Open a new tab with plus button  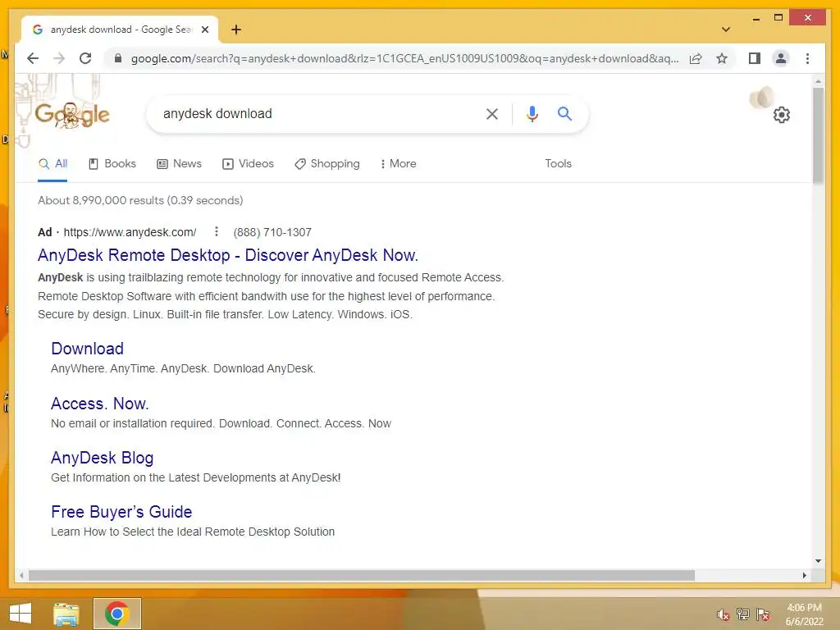[x=236, y=30]
